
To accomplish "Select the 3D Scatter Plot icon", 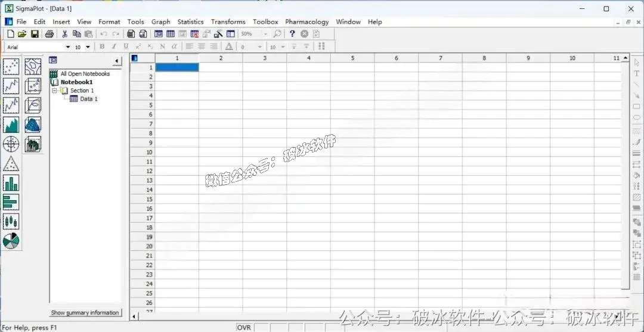I will coord(33,86).
